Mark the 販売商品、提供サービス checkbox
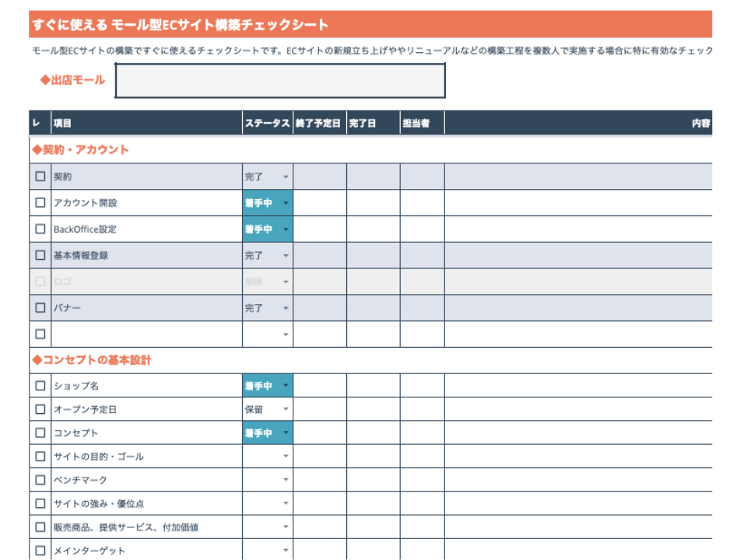The image size is (747, 560). point(40,527)
